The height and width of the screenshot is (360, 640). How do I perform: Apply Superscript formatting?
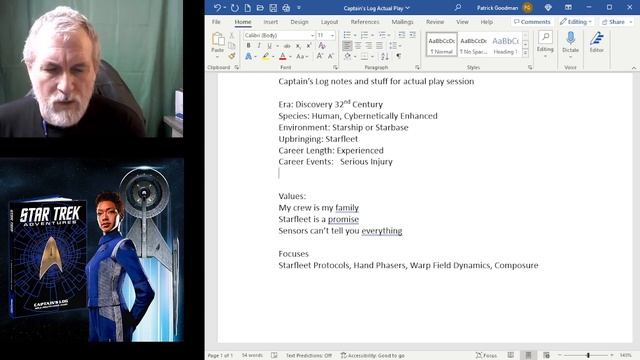coord(309,46)
